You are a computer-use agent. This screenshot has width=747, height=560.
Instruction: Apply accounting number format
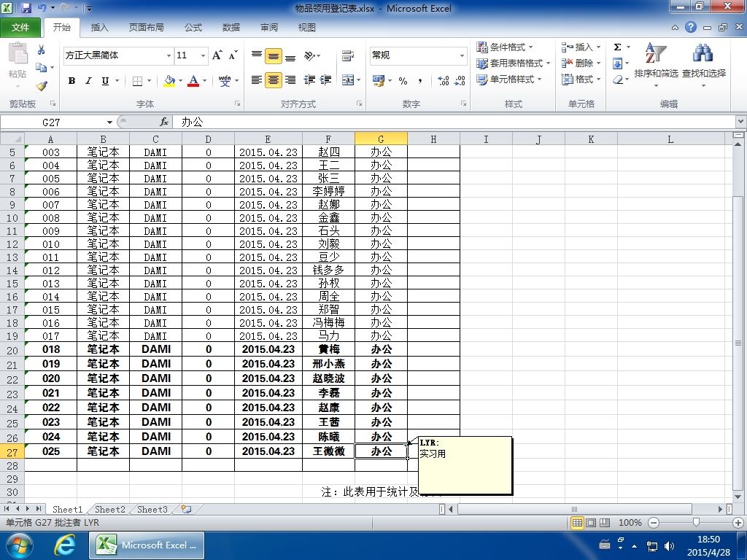click(x=379, y=80)
